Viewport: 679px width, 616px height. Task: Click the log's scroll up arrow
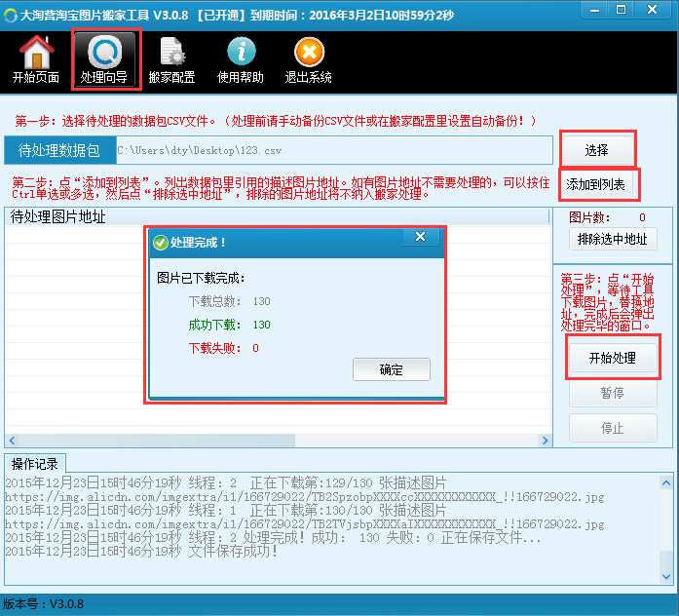tap(666, 482)
